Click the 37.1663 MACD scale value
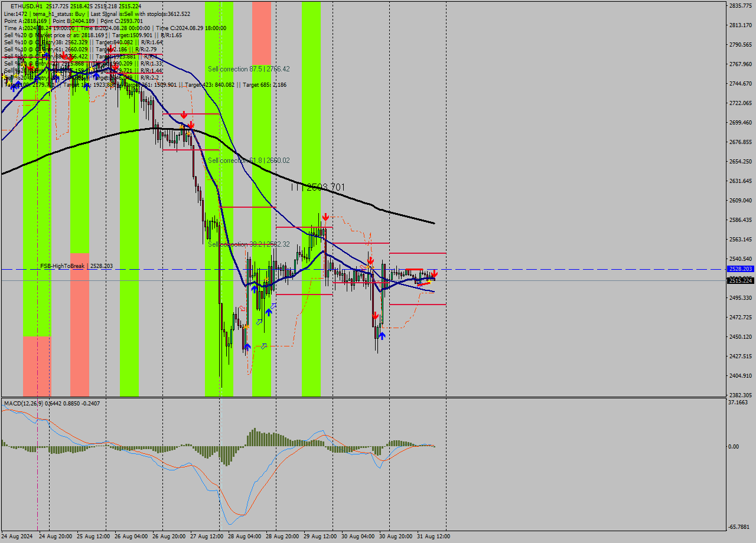This screenshot has width=756, height=543. pyautogui.click(x=738, y=403)
